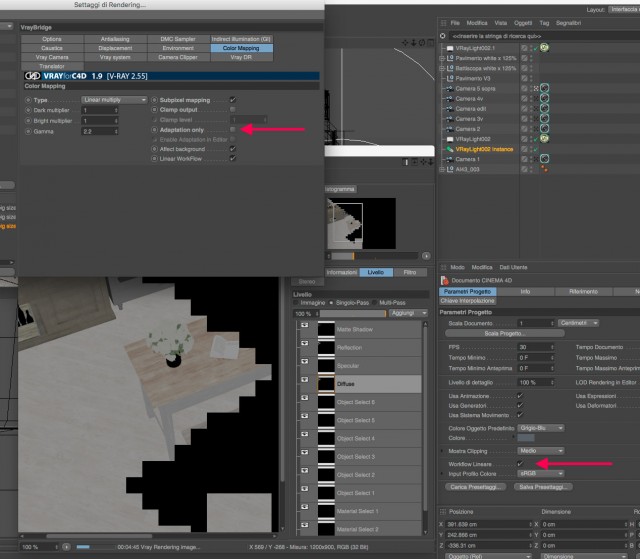Click the Diffuse layer thumbnail

click(x=326, y=384)
